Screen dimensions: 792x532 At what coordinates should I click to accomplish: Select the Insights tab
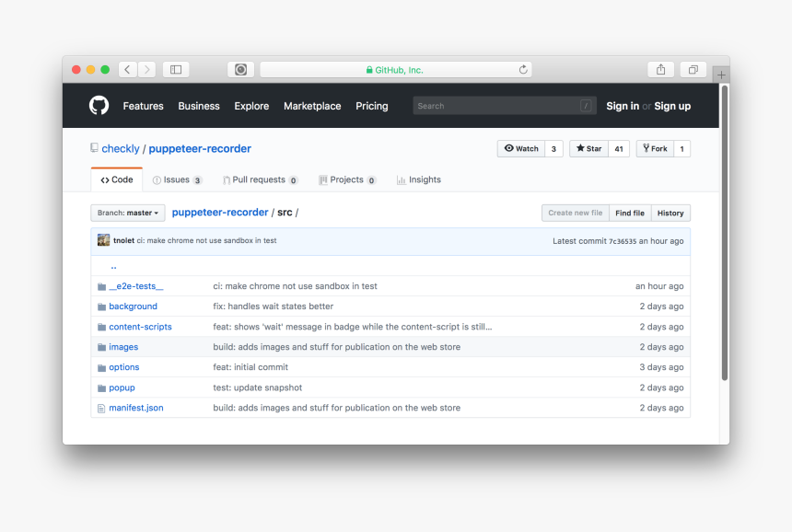click(419, 180)
